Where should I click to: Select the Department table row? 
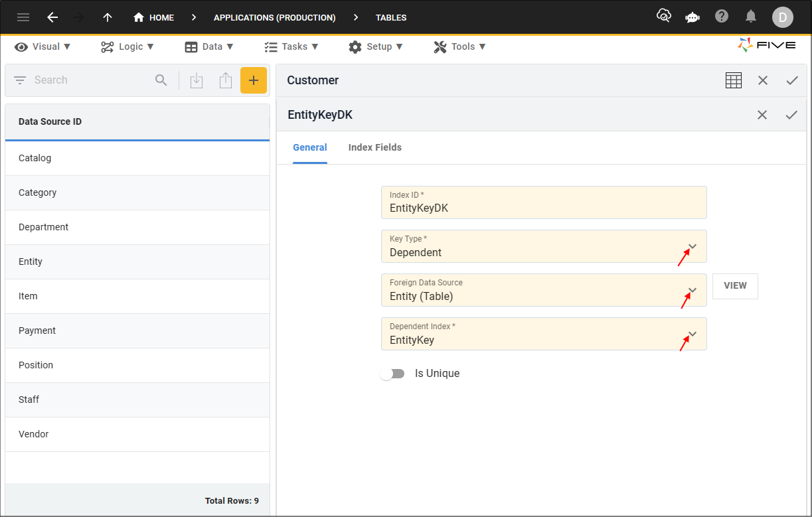137,227
